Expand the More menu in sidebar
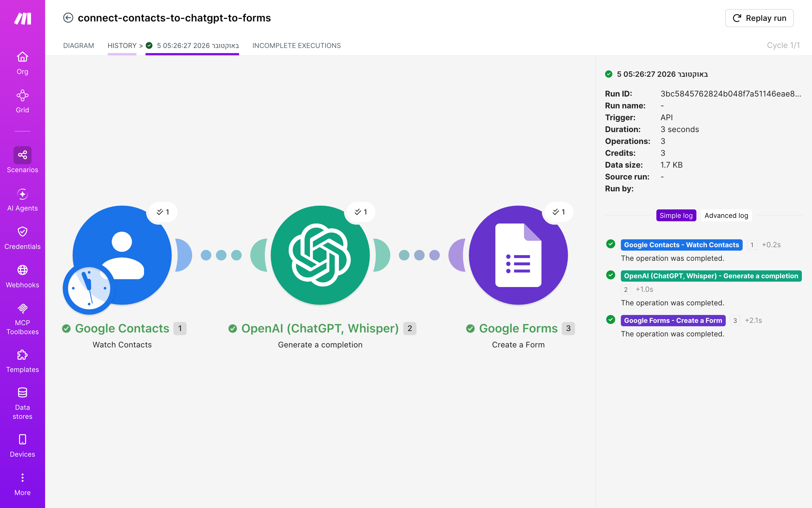Viewport: 812px width, 508px height. coord(23,484)
